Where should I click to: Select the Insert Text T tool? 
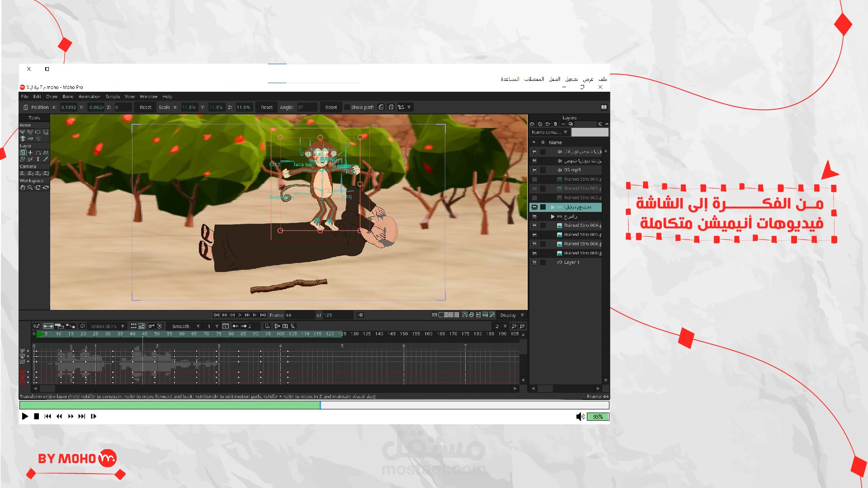point(38,159)
